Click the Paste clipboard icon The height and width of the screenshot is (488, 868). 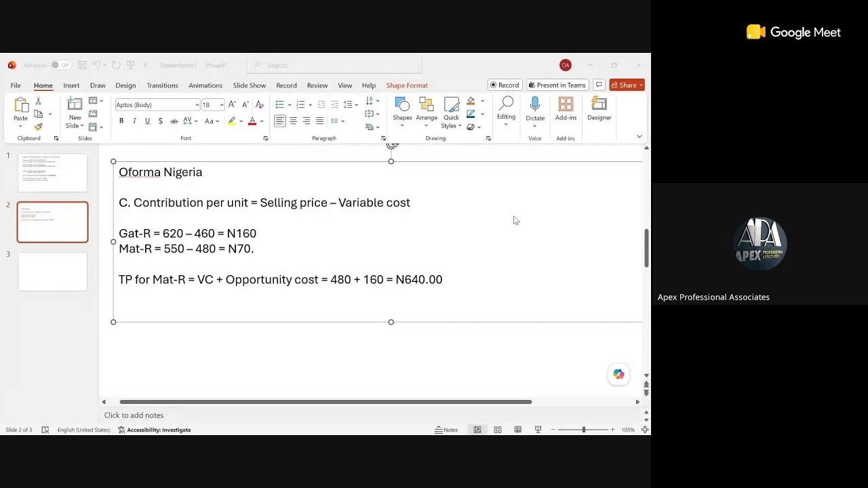[21, 106]
